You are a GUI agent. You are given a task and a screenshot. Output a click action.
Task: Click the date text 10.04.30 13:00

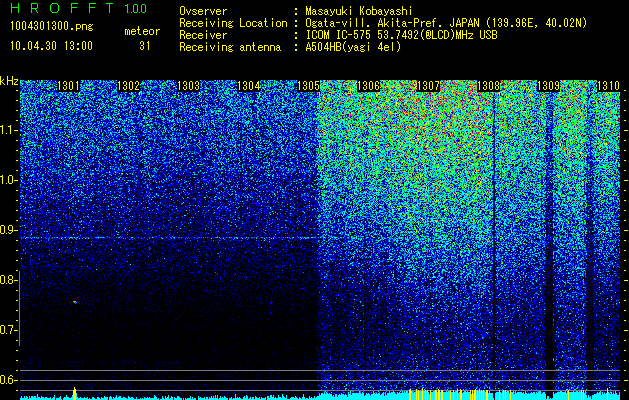[51, 46]
